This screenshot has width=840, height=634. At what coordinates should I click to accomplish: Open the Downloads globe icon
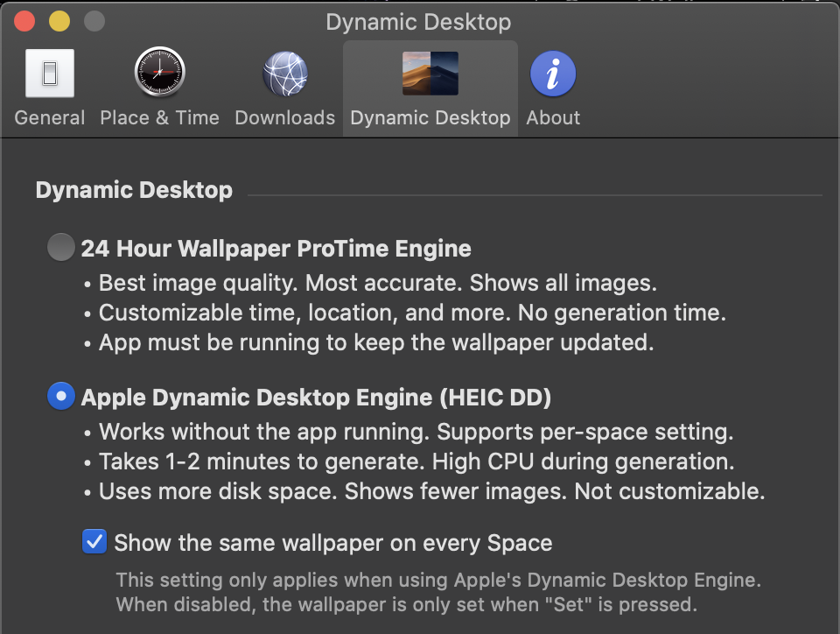pyautogui.click(x=285, y=74)
